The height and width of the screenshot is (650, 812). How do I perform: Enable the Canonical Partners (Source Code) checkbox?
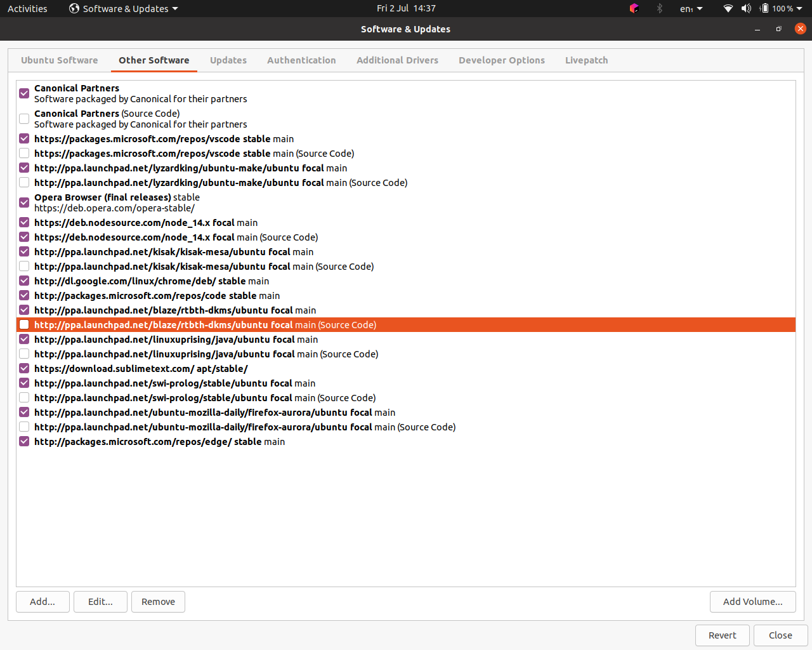click(x=24, y=119)
